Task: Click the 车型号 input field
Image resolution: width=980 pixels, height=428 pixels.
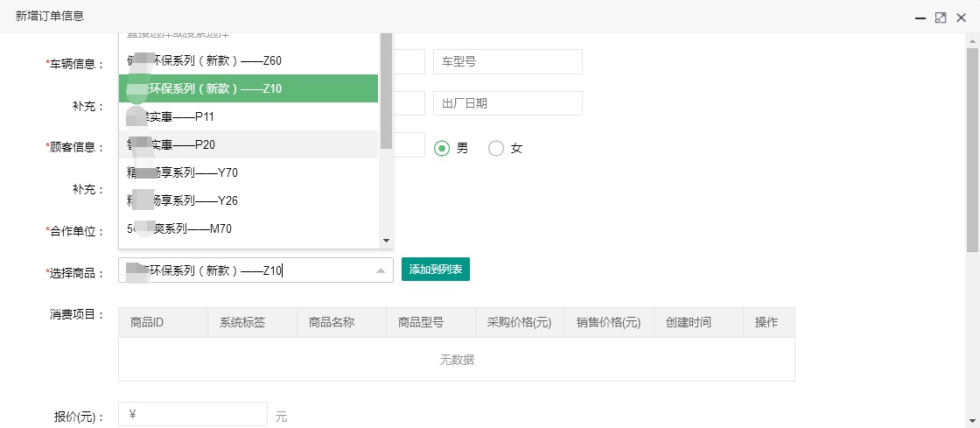Action: pos(507,62)
